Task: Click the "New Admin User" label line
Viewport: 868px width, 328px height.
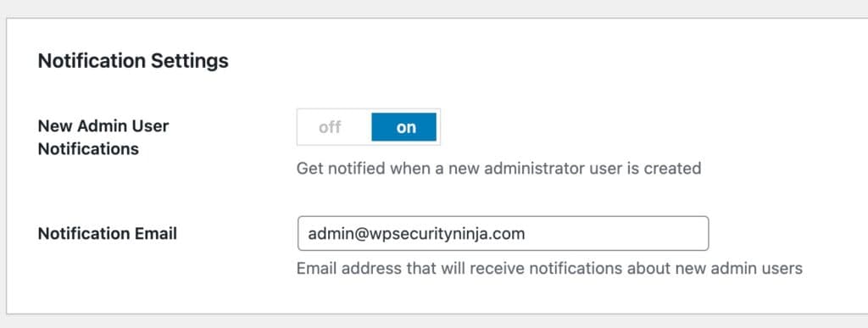Action: [x=103, y=126]
